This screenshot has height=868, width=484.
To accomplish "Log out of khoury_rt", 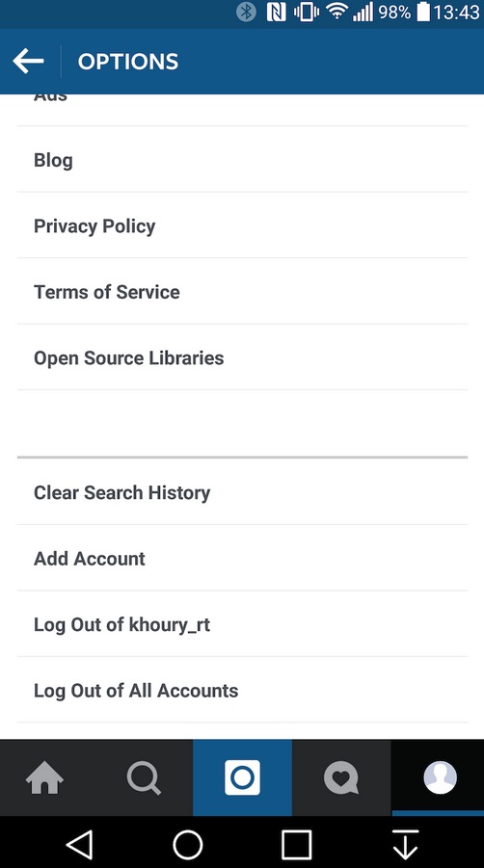I will pos(242,624).
